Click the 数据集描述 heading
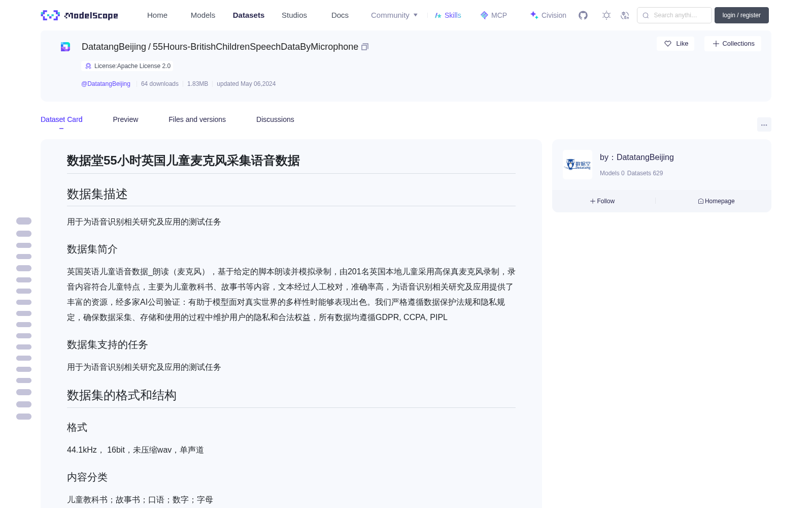 [x=97, y=194]
